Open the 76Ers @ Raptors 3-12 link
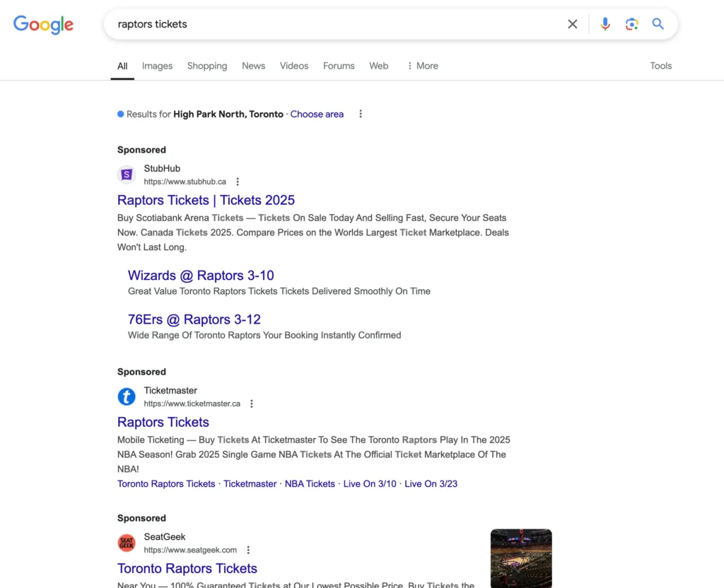The height and width of the screenshot is (588, 724). (x=194, y=319)
